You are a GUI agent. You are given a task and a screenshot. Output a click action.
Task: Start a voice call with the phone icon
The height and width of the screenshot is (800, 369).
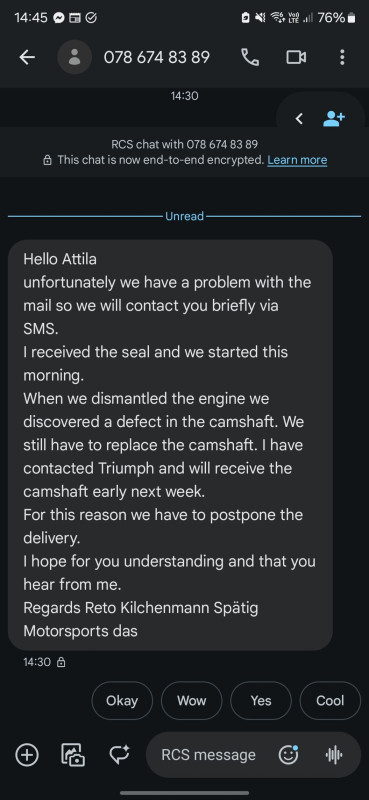(x=250, y=57)
